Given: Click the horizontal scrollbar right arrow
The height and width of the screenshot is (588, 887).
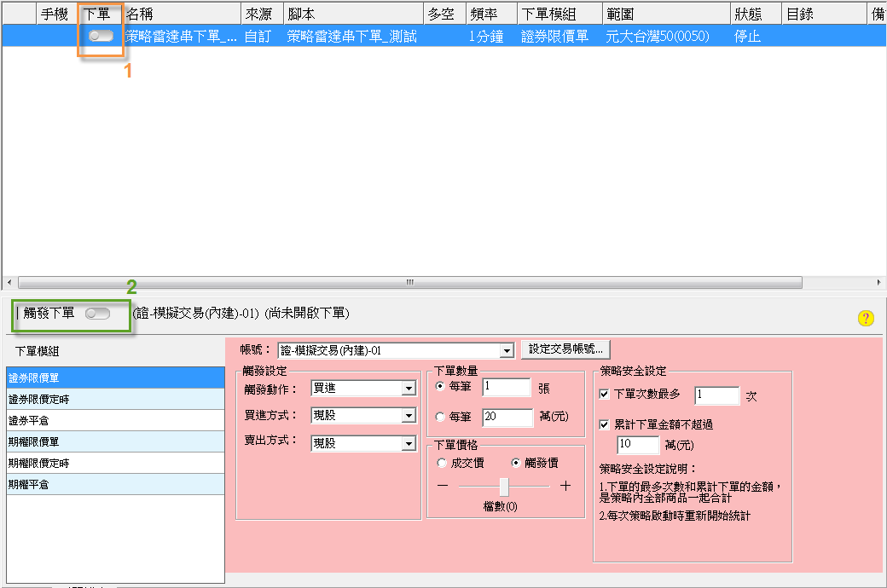Looking at the screenshot, I should coord(879,282).
